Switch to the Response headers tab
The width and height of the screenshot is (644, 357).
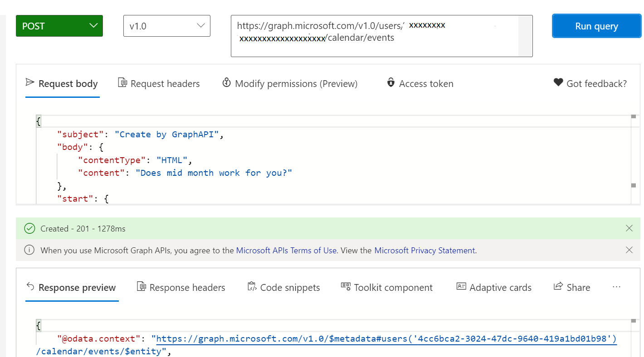[181, 288]
